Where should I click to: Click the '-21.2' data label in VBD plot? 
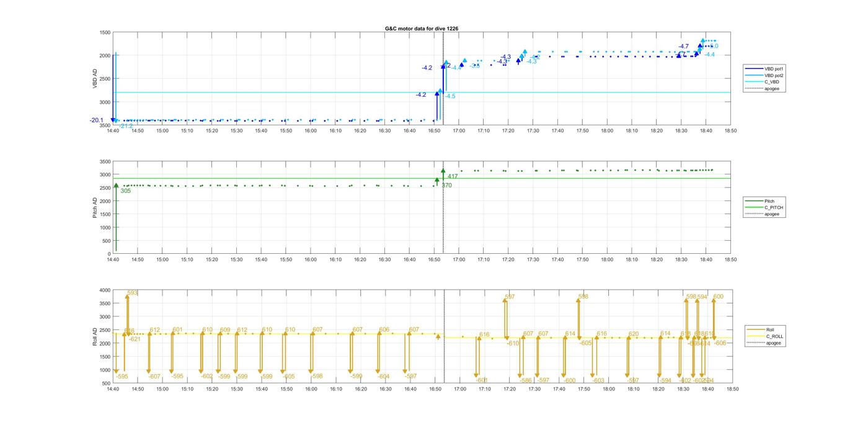(x=126, y=126)
